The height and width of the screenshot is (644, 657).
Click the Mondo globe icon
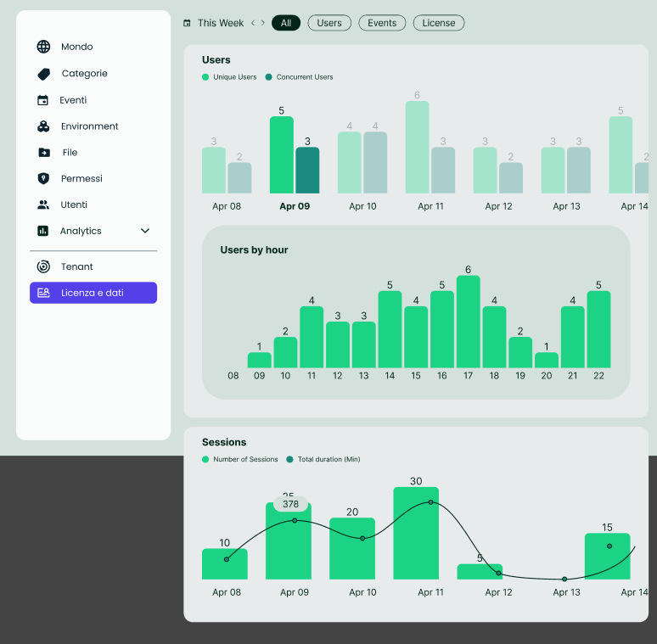click(43, 47)
